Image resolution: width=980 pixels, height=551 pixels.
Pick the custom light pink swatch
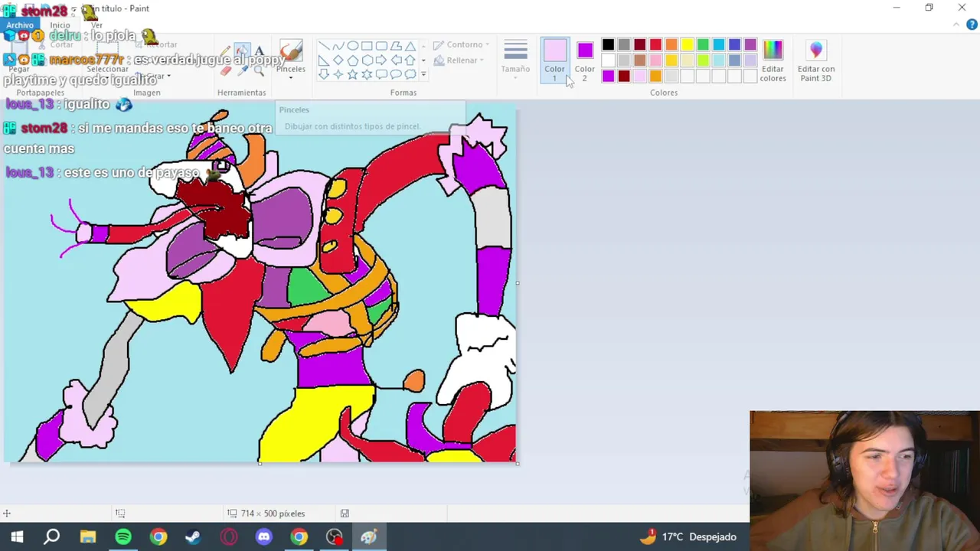(x=640, y=76)
